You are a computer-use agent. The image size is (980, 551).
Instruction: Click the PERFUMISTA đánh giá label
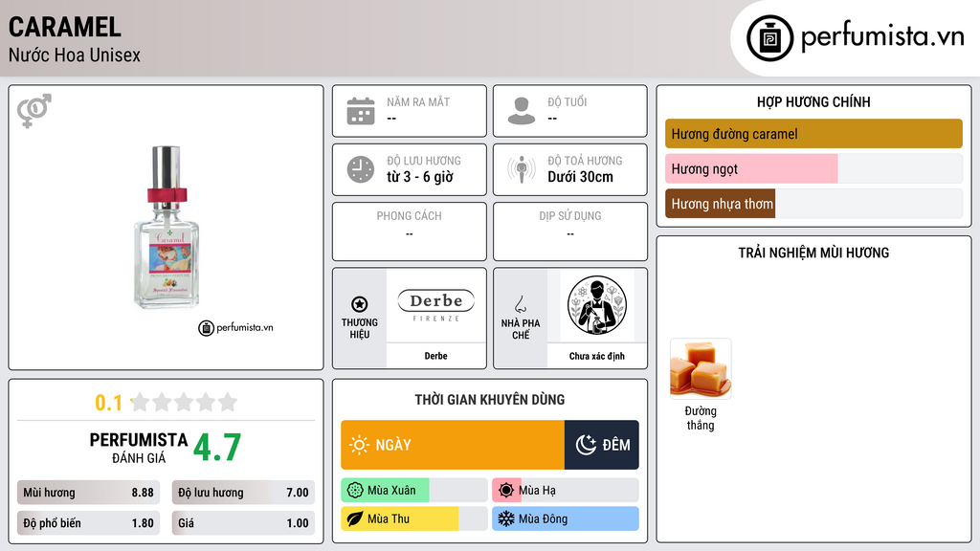pyautogui.click(x=139, y=448)
